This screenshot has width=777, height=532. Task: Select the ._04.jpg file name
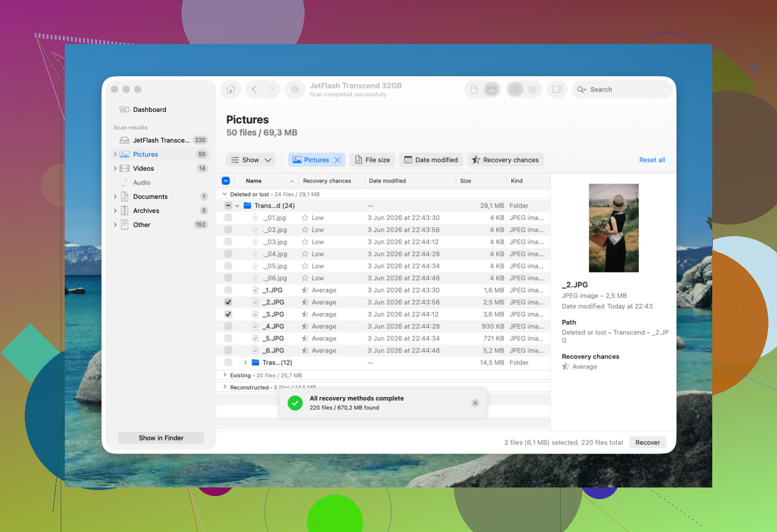coord(275,254)
